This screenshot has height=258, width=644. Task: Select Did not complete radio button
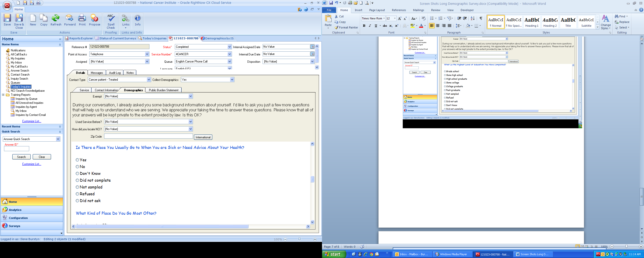pos(77,180)
